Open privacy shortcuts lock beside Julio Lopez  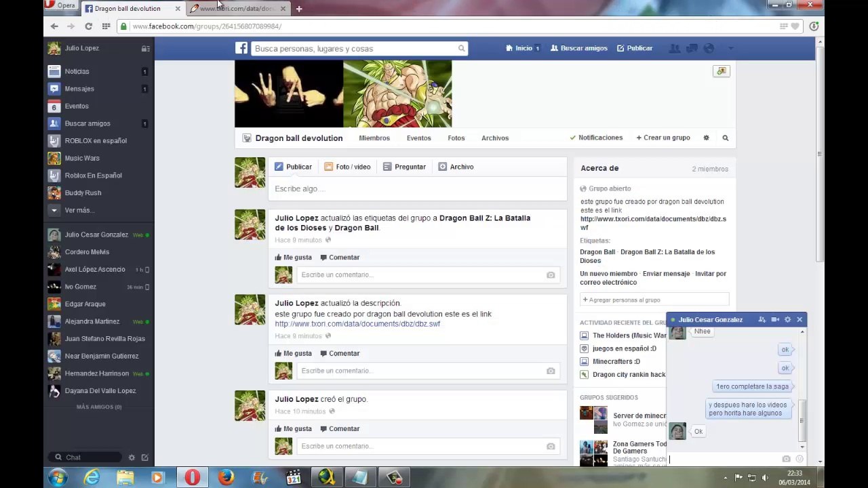coord(145,48)
